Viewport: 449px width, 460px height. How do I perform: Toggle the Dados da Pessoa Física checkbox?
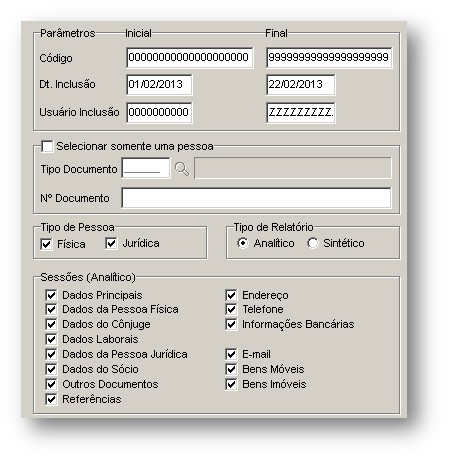pyautogui.click(x=51, y=309)
